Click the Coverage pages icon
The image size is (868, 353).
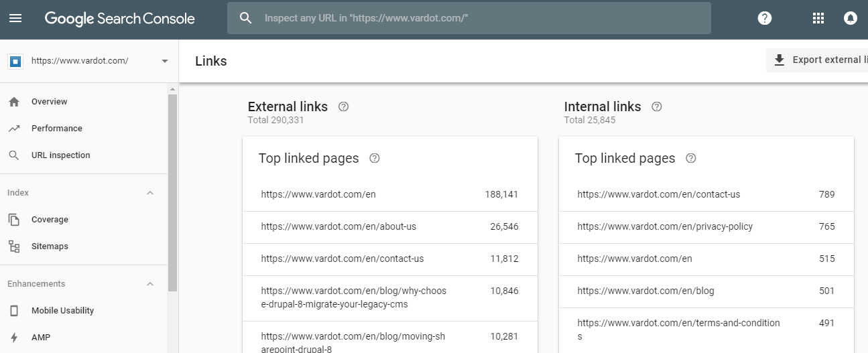pos(14,220)
